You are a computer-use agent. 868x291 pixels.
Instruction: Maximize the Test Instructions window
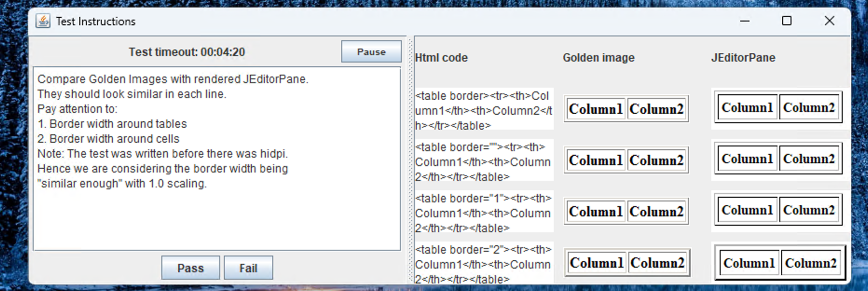click(786, 21)
